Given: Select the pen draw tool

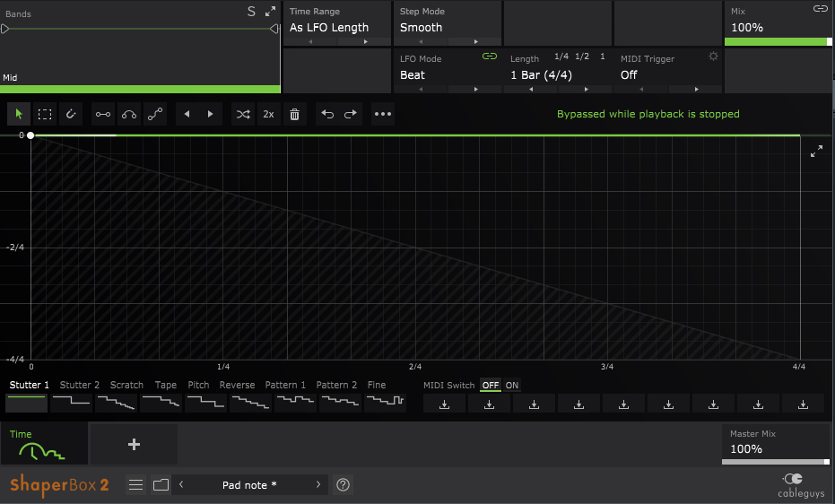Looking at the screenshot, I should (71, 114).
